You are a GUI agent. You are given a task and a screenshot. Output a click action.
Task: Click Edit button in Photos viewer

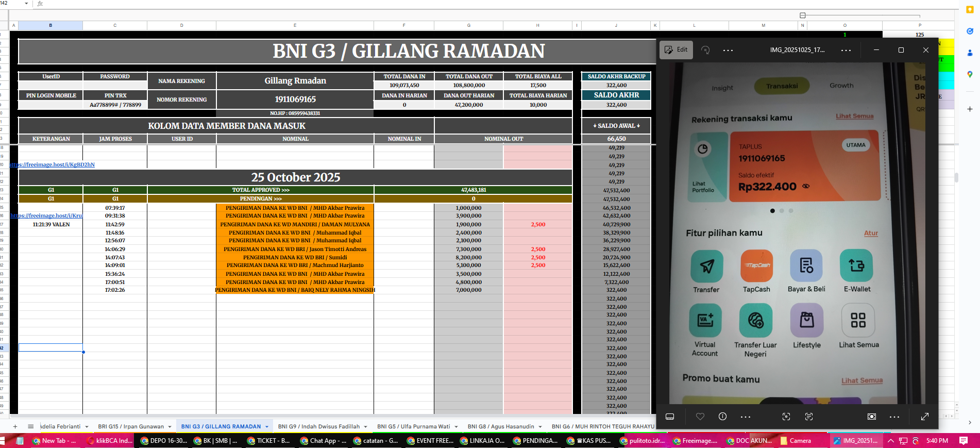pyautogui.click(x=676, y=49)
